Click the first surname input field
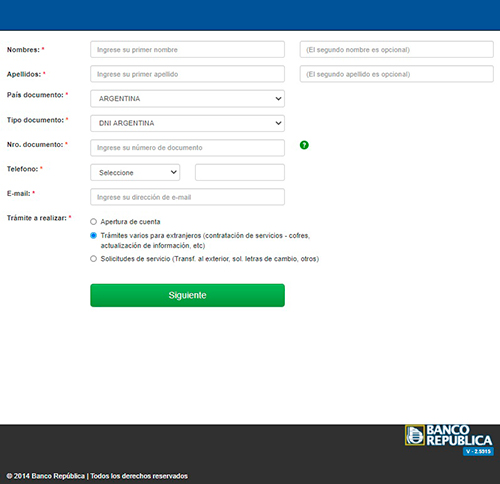Viewport: 500px width, 484px height. [187, 74]
